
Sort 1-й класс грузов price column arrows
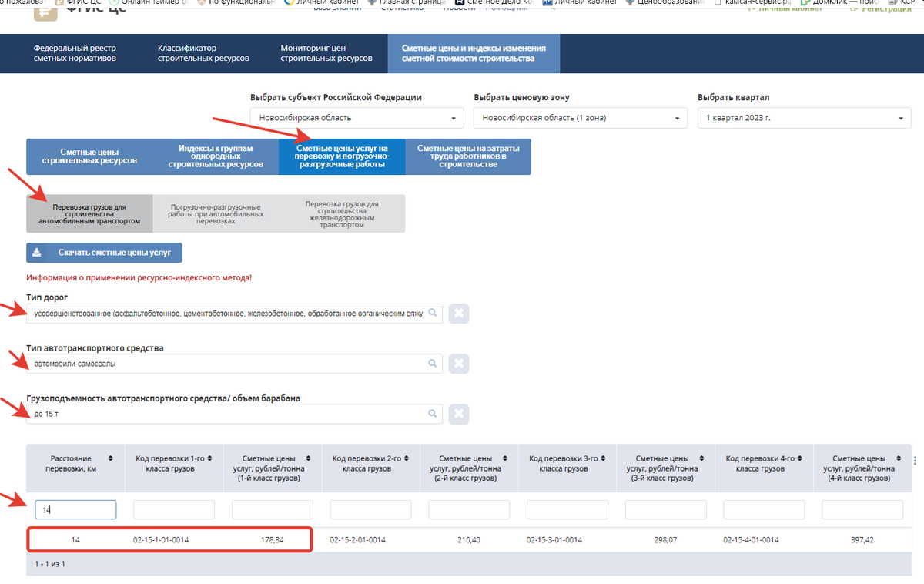[307, 458]
